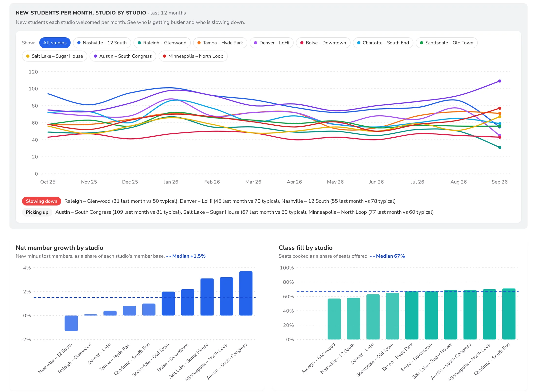
Task: Click Charlotte – South End class fill bar
Action: [x=509, y=314]
